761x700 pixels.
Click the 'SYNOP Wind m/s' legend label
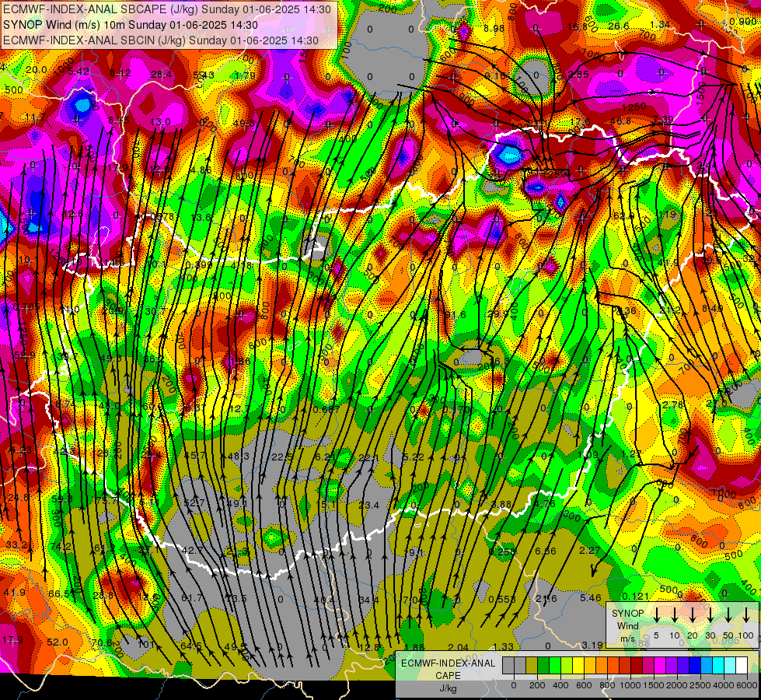coord(627,625)
